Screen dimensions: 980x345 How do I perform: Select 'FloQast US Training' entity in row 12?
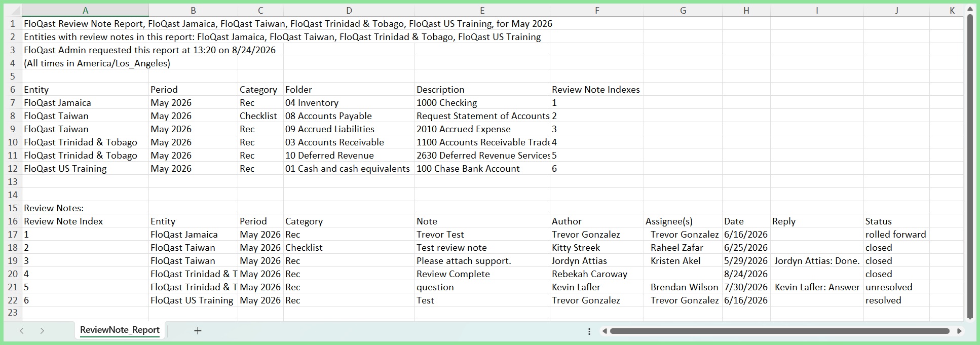85,169
